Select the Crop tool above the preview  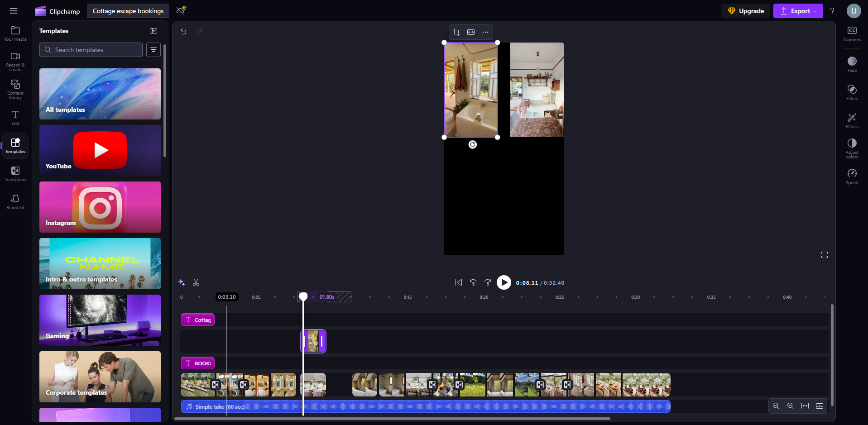[x=456, y=32]
